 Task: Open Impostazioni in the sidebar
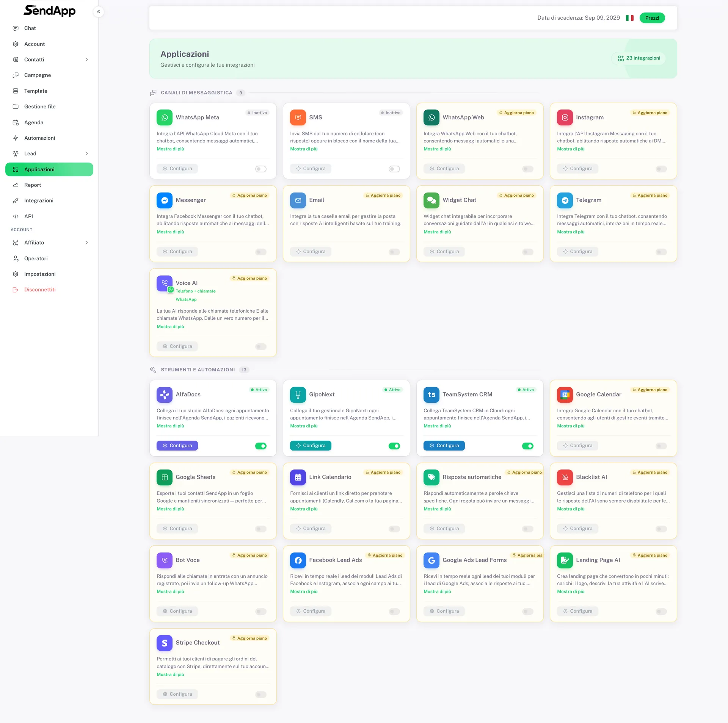click(x=49, y=274)
